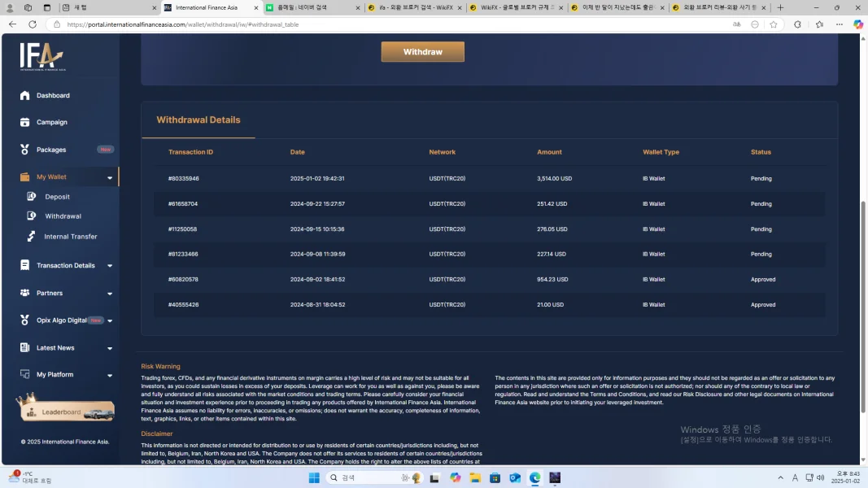Click the Opix Algo Digital icon
Image resolution: width=868 pixels, height=488 pixels.
click(x=24, y=320)
